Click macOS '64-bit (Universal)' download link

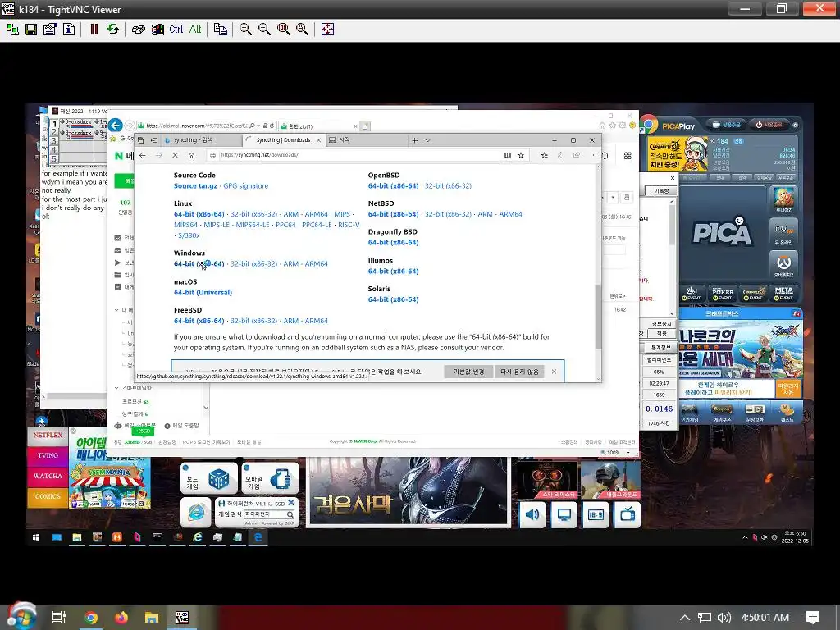(x=203, y=293)
